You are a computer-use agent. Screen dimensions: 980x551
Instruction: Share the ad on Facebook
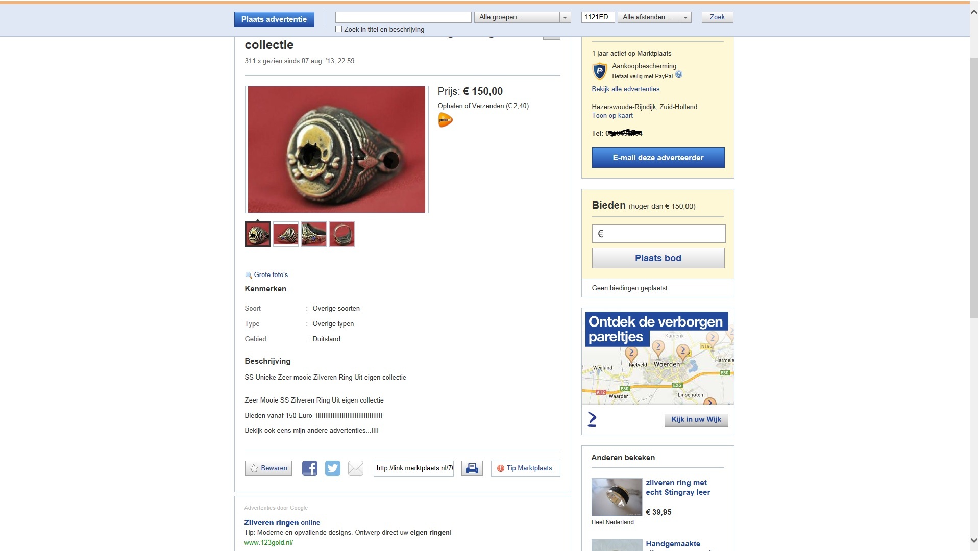click(x=309, y=468)
